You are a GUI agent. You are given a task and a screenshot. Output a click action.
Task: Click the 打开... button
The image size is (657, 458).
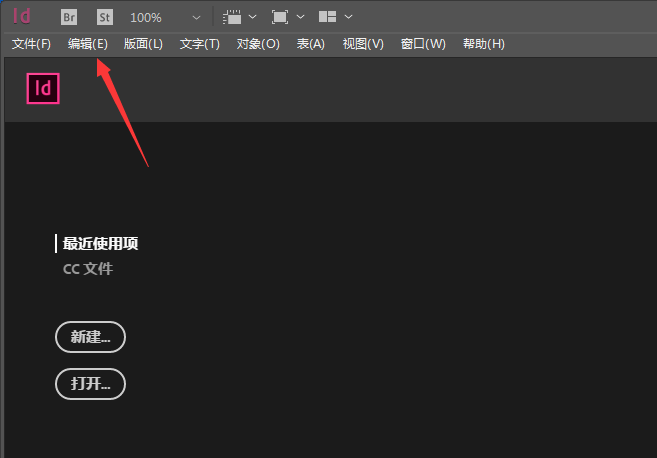click(90, 384)
